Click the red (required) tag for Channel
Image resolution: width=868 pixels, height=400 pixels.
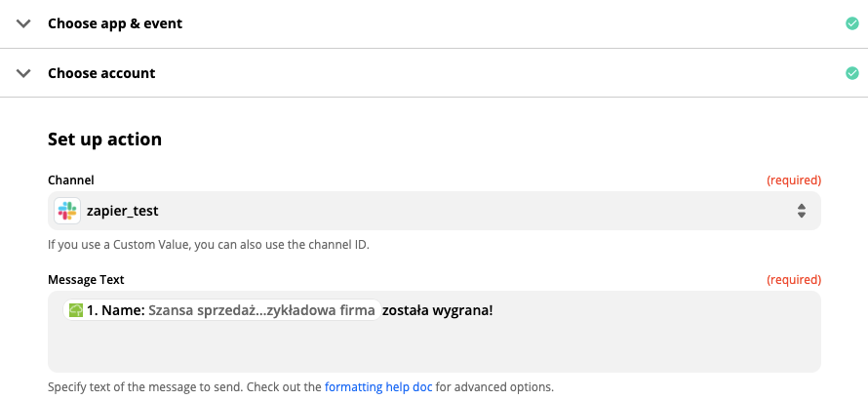[793, 180]
